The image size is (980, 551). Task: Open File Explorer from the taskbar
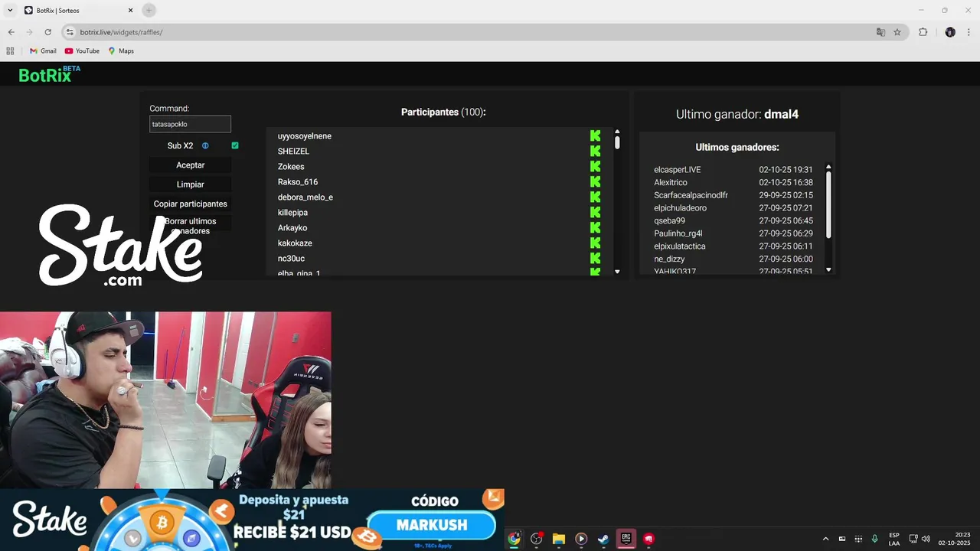[x=559, y=539]
